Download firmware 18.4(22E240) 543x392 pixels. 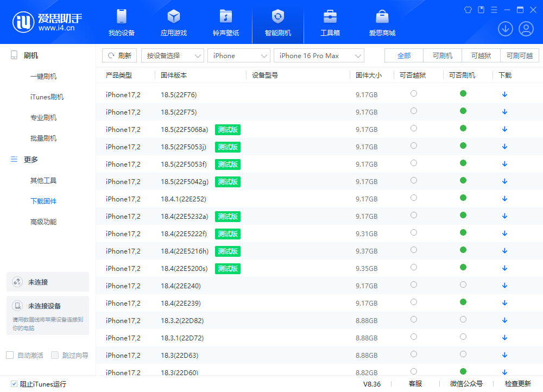pos(504,286)
